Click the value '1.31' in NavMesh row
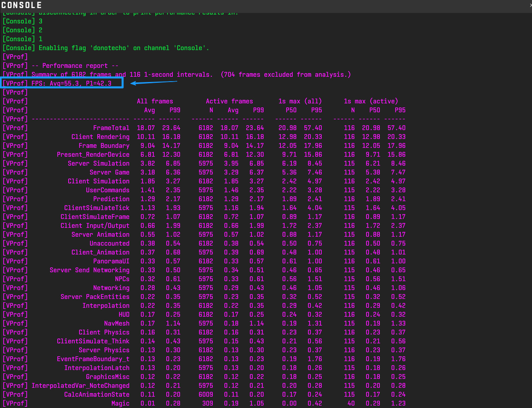 click(315, 324)
